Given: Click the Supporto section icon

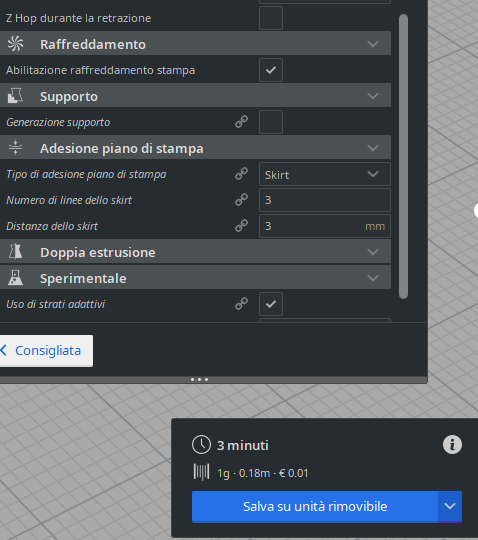Looking at the screenshot, I should (x=15, y=96).
